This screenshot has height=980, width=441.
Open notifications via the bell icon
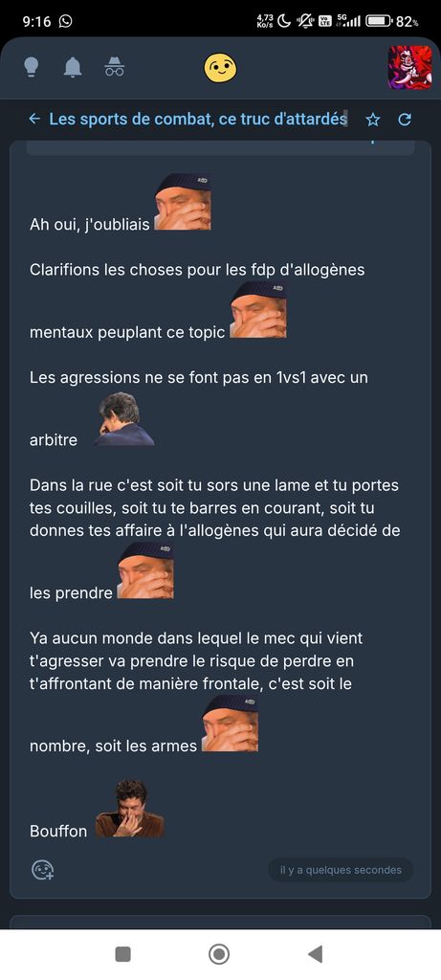point(73,67)
